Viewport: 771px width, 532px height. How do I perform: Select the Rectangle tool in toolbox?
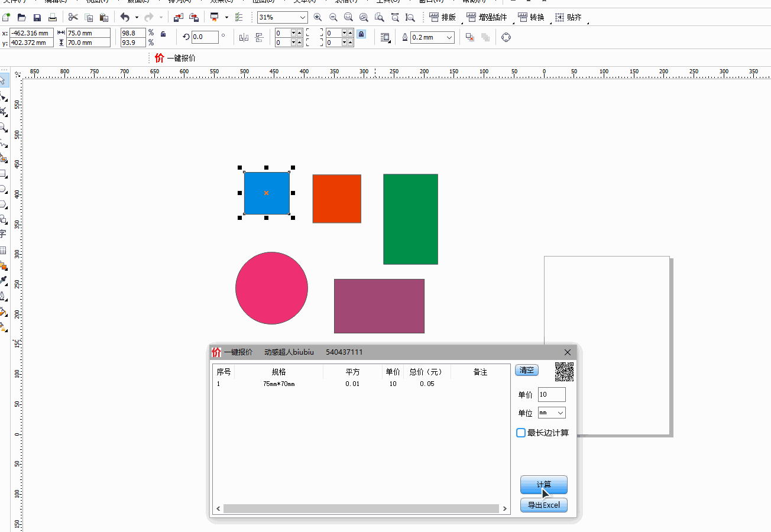click(x=3, y=174)
